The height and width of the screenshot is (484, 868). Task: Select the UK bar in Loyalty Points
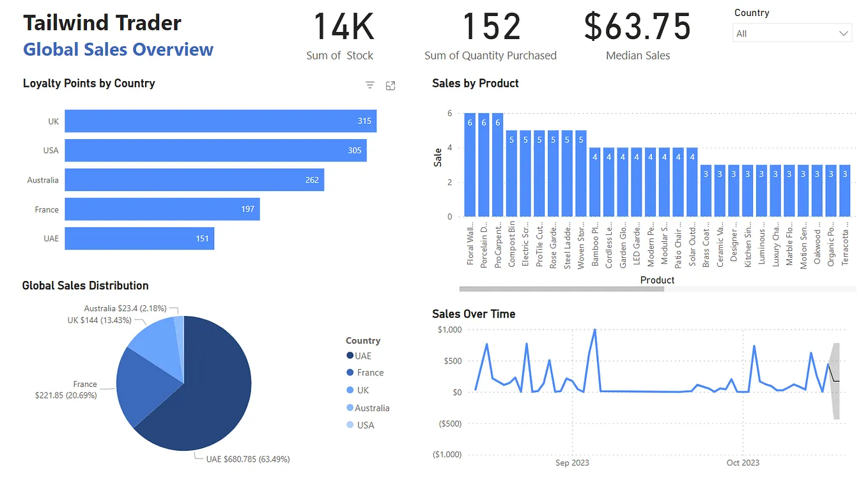217,121
